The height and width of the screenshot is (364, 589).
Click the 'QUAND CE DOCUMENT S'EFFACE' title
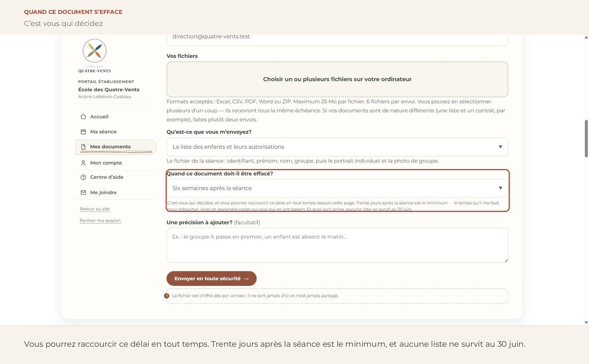(73, 12)
